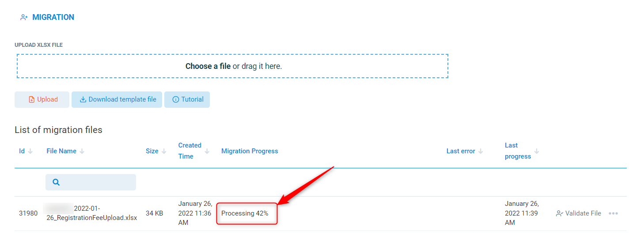Viewport: 644px width, 235px height.
Task: Click the Last error sort arrow
Action: 481,151
